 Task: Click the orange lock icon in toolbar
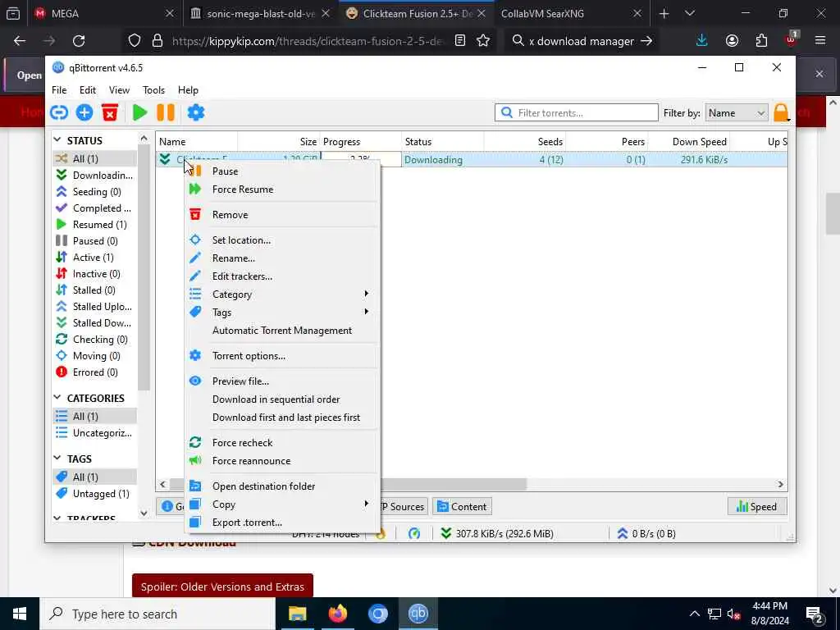tap(781, 112)
